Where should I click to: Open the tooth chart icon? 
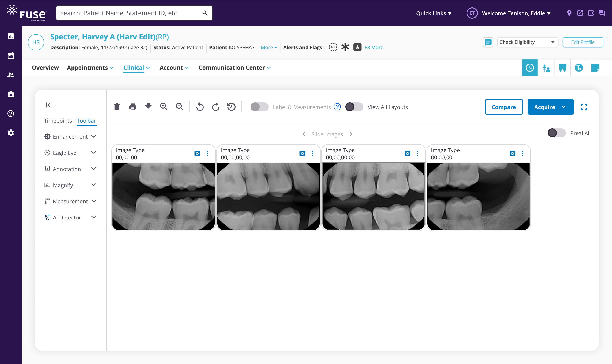pyautogui.click(x=562, y=68)
